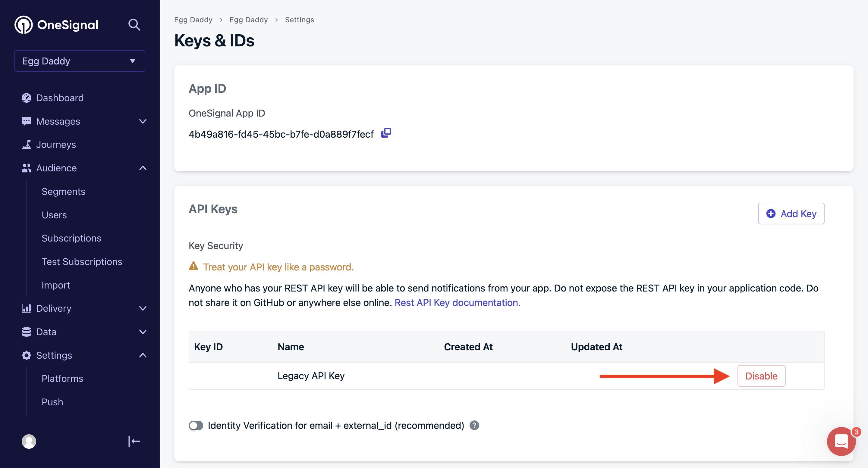Toggle Identity Verification switch

tap(196, 426)
